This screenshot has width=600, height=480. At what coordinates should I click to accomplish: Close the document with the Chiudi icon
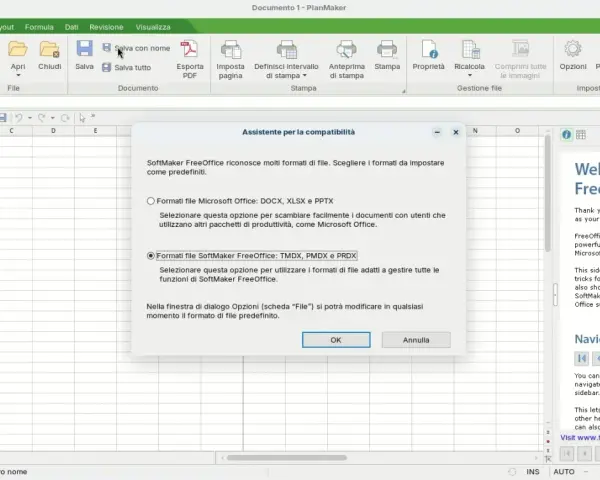click(x=49, y=50)
